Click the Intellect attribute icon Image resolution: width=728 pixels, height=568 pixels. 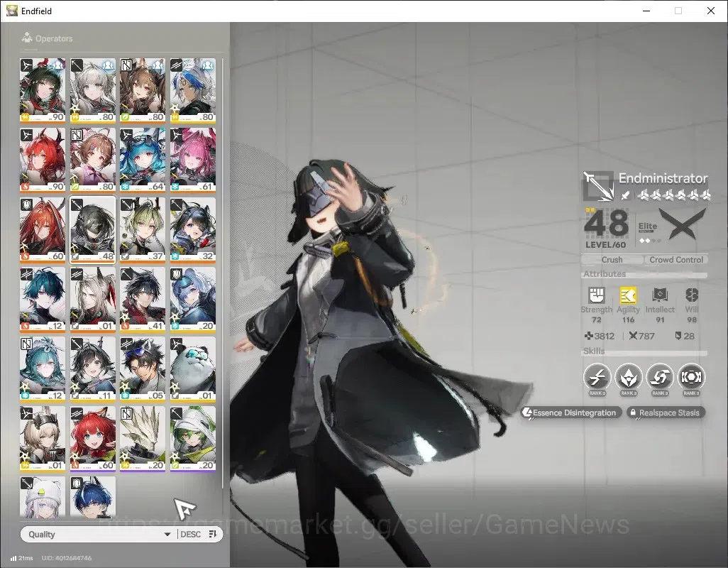click(x=660, y=295)
